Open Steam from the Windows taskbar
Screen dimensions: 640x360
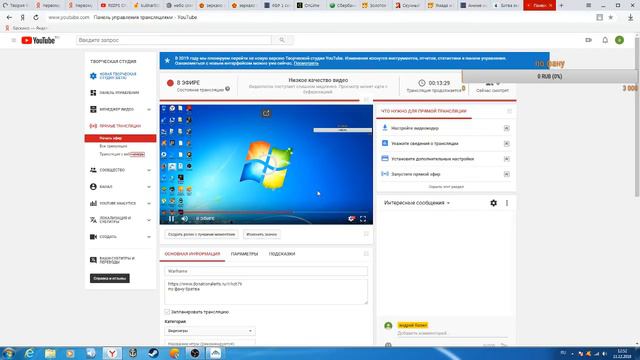tap(153, 353)
